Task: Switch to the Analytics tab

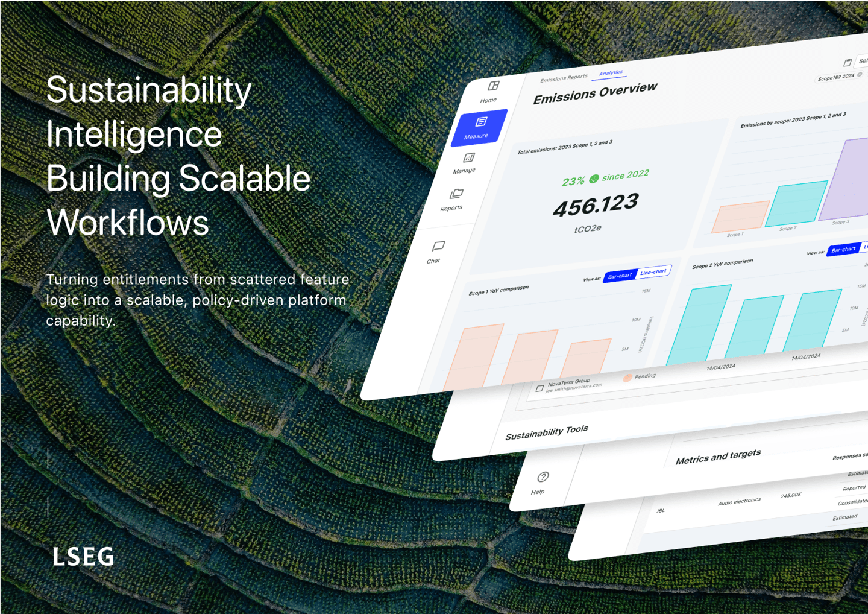Action: pyautogui.click(x=611, y=73)
